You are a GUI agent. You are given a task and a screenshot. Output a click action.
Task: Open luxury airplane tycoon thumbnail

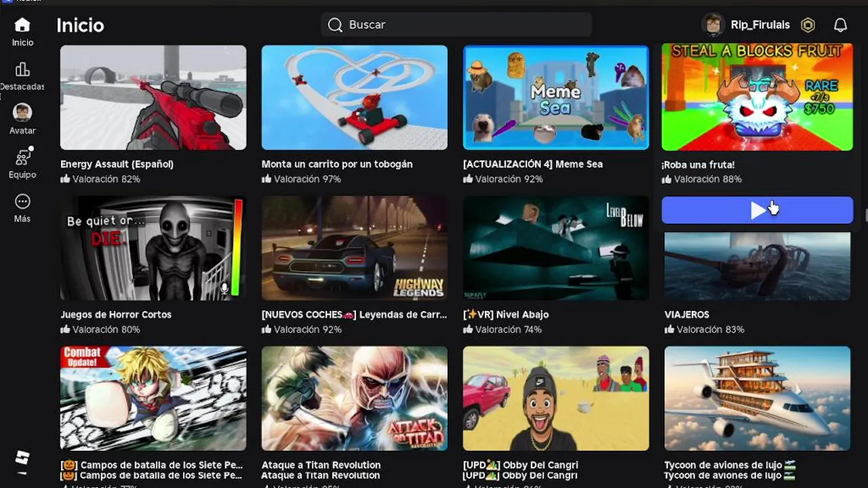(x=757, y=399)
